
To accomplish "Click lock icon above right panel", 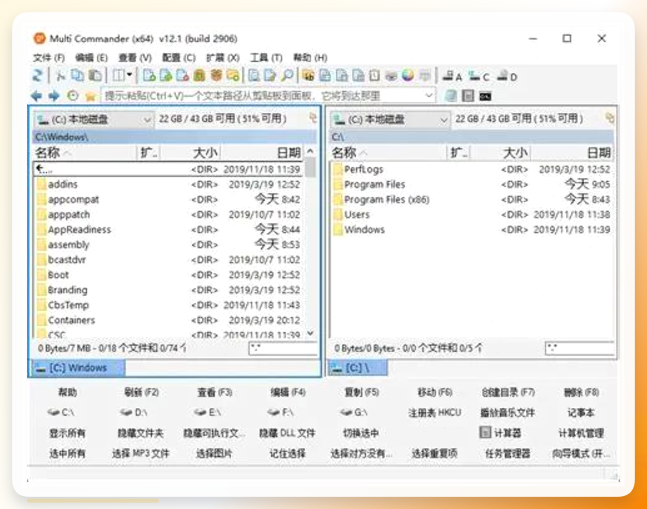I will click(609, 118).
